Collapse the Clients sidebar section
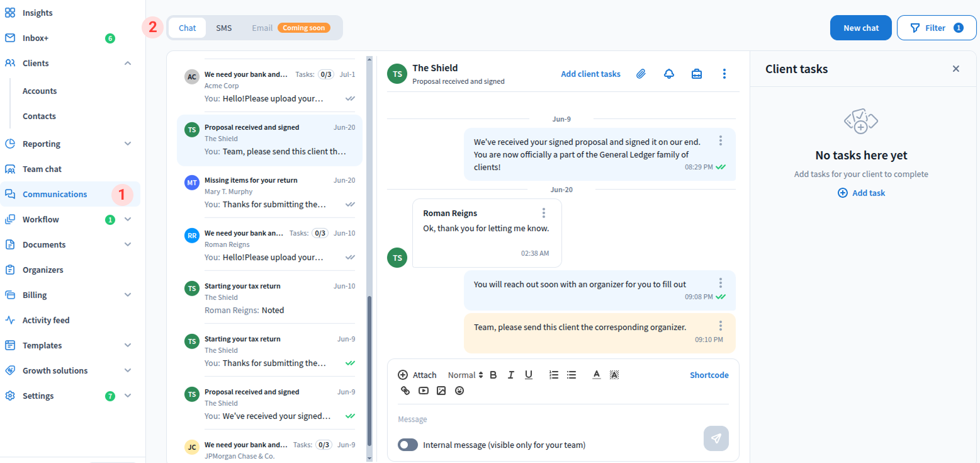 pos(128,63)
